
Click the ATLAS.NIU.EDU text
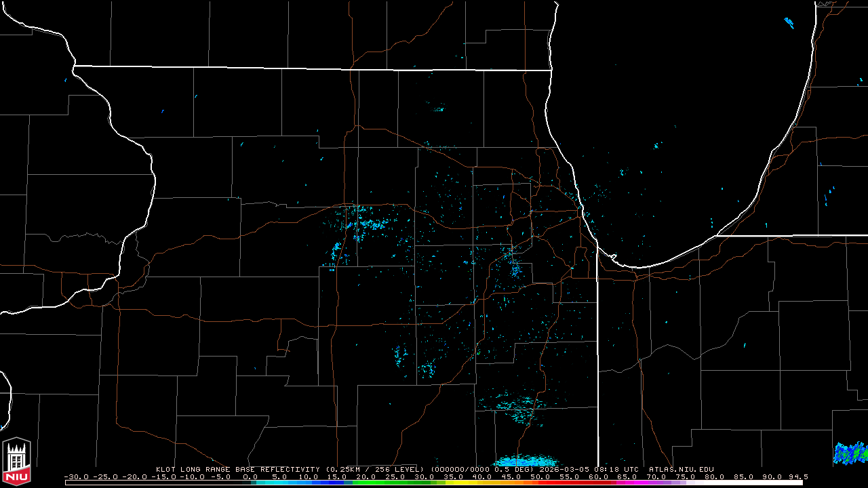(681, 469)
